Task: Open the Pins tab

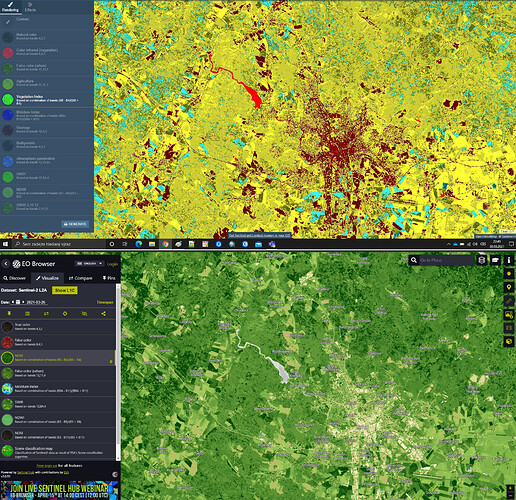Action: [109, 278]
